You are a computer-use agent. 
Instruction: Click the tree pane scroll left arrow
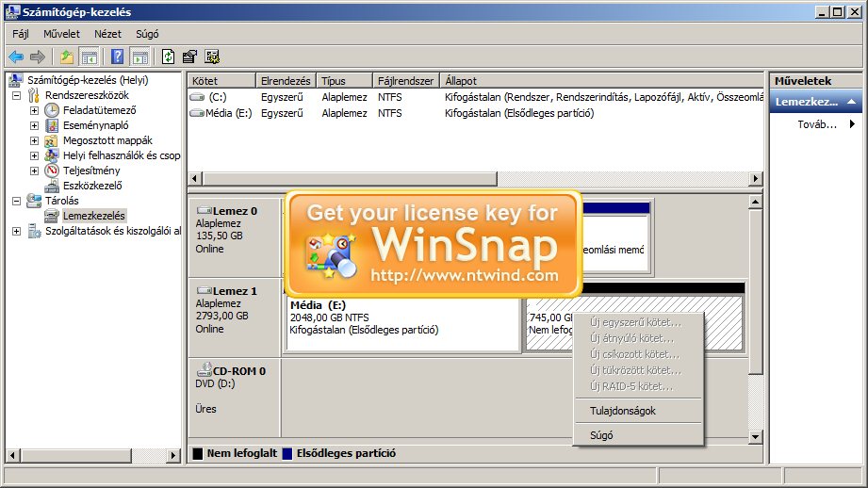click(13, 455)
